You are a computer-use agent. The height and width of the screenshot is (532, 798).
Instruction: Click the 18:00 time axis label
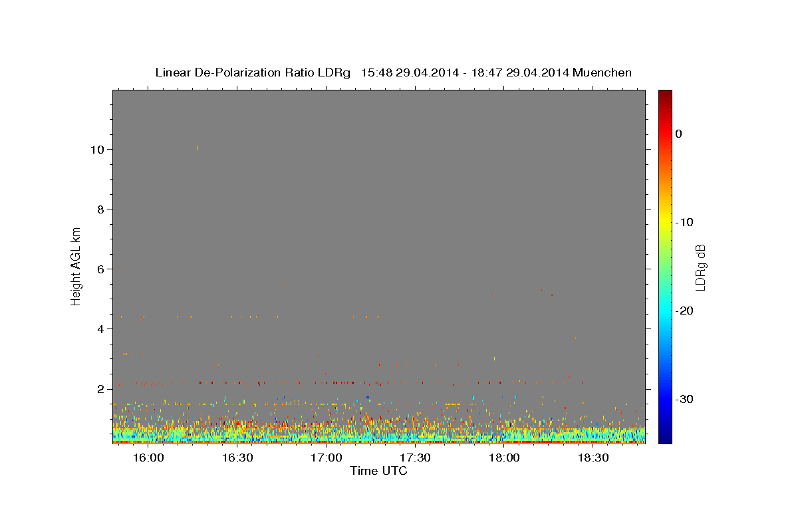(x=505, y=458)
